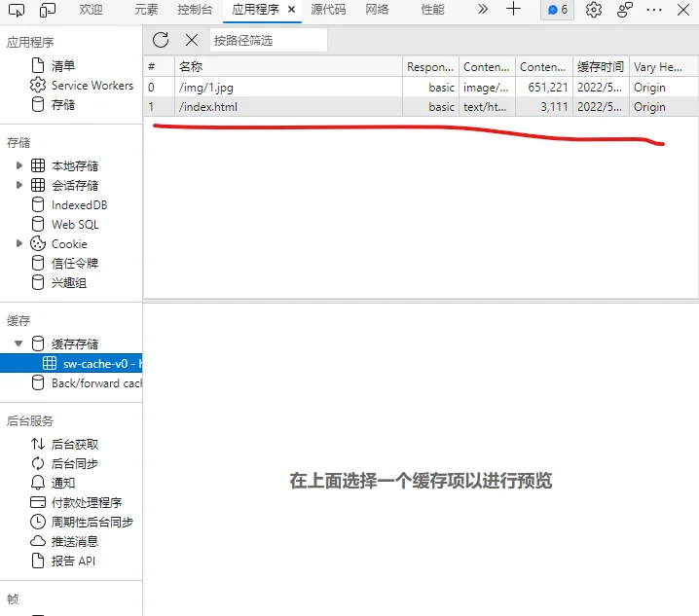Switch to the 性能 tab
This screenshot has width=699, height=616.
click(x=432, y=10)
